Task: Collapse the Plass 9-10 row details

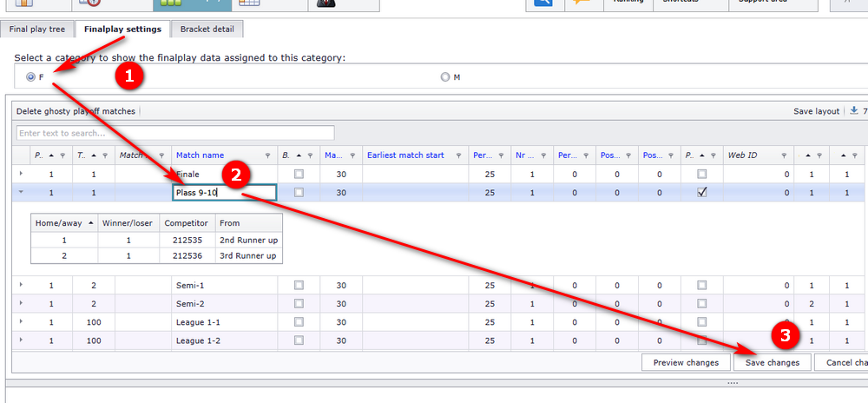Action: tap(21, 192)
